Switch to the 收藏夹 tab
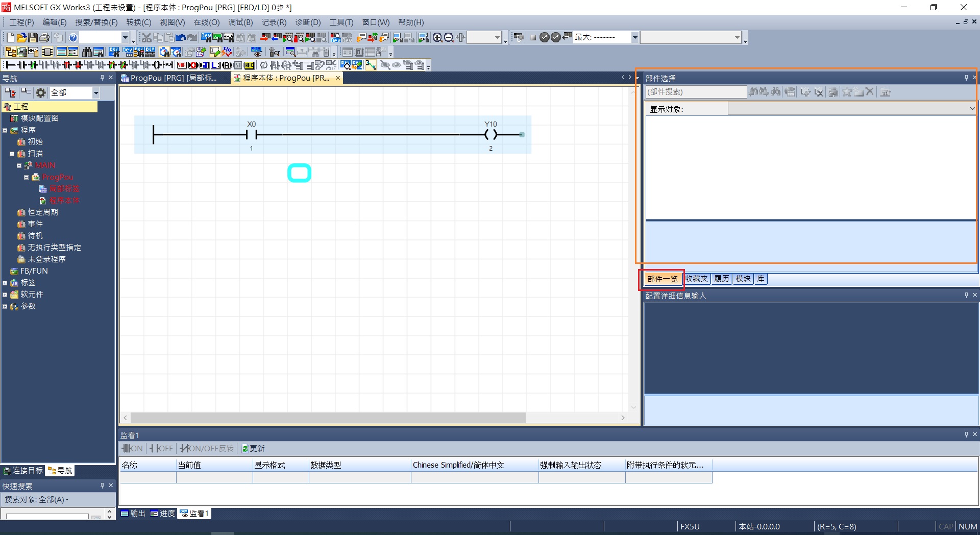This screenshot has width=980, height=535. coord(696,279)
